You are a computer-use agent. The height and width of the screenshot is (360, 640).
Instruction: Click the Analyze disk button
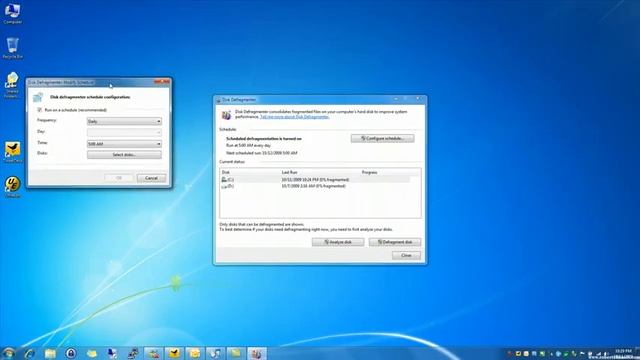pos(338,242)
